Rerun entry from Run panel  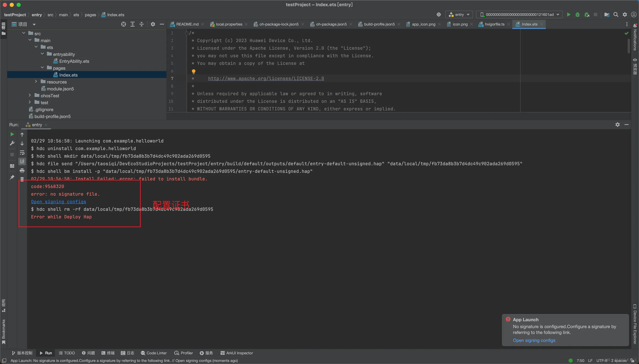pos(12,134)
